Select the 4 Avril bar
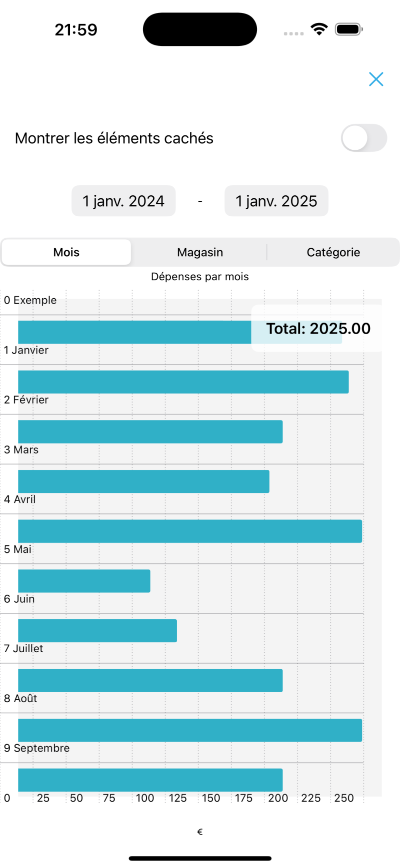 pos(190,531)
